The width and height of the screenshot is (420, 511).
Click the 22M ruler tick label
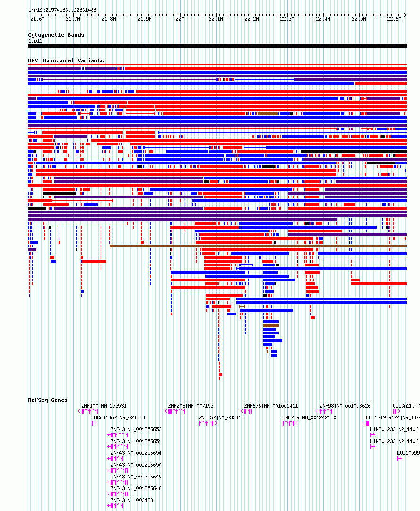(x=180, y=19)
